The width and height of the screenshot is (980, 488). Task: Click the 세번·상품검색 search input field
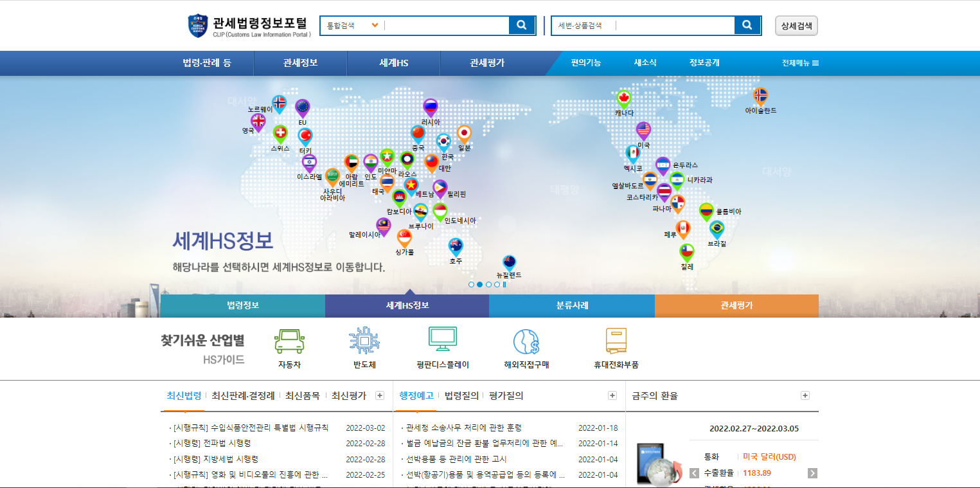pyautogui.click(x=673, y=26)
